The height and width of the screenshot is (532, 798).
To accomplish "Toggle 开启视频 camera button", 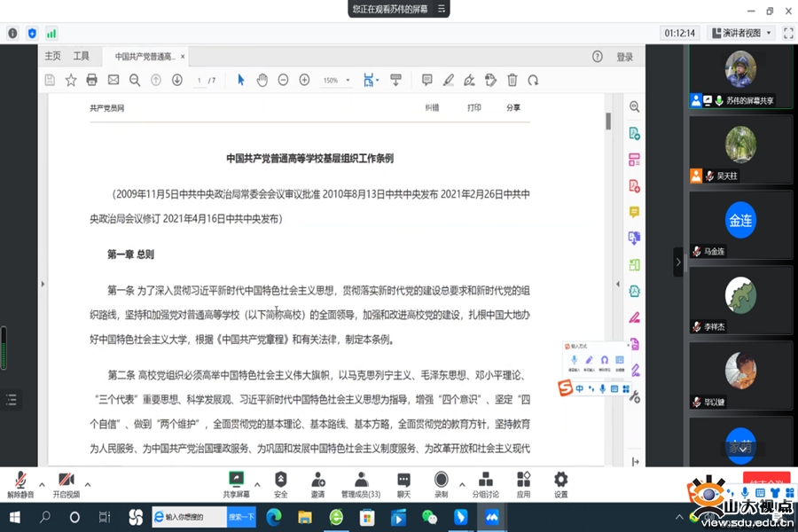I will (66, 484).
